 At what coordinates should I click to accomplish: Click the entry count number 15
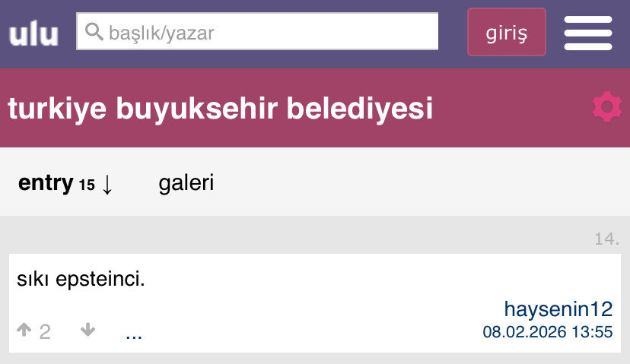click(87, 185)
